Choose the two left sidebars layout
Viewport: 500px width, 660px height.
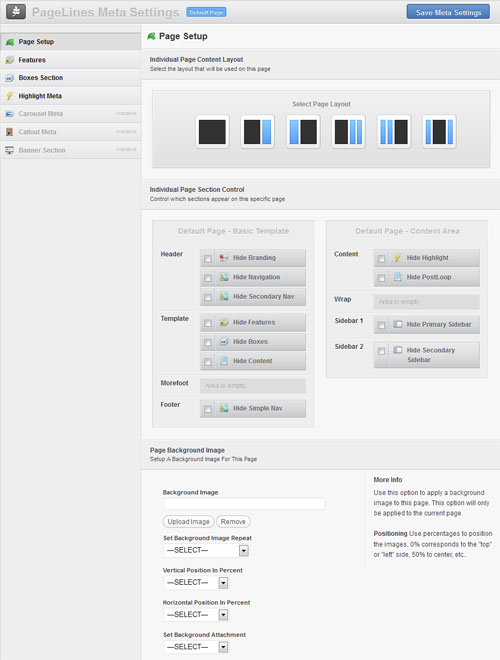coord(394,132)
